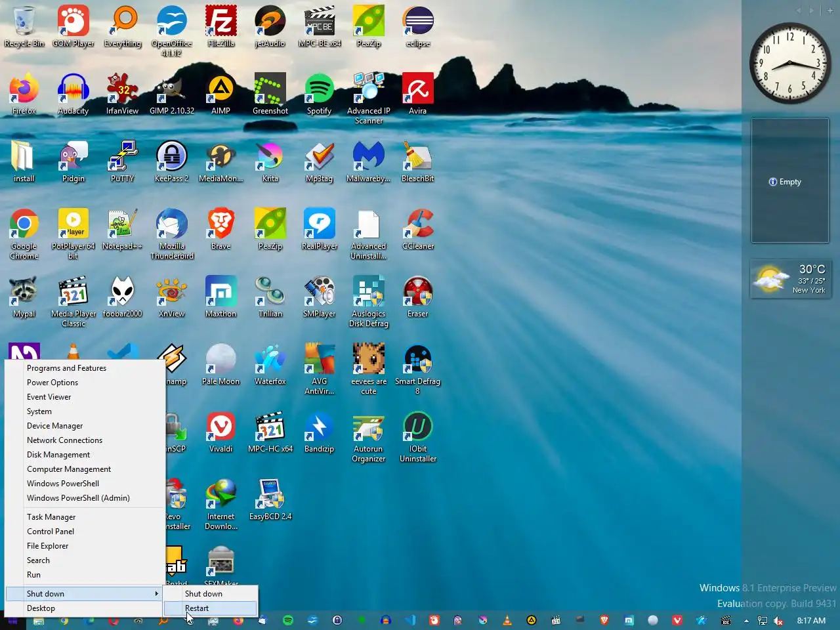This screenshot has height=630, width=840.
Task: Choose Run from the context menu
Action: tap(85, 575)
